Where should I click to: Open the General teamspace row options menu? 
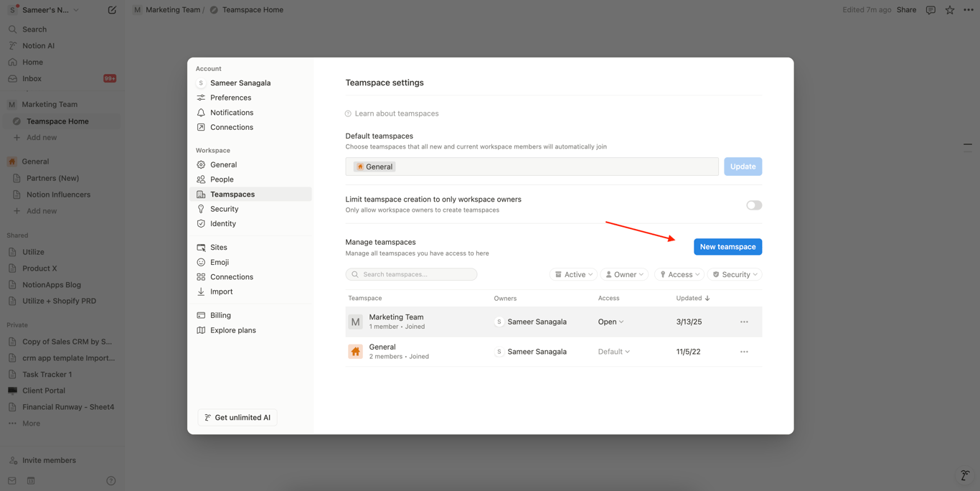pos(744,352)
